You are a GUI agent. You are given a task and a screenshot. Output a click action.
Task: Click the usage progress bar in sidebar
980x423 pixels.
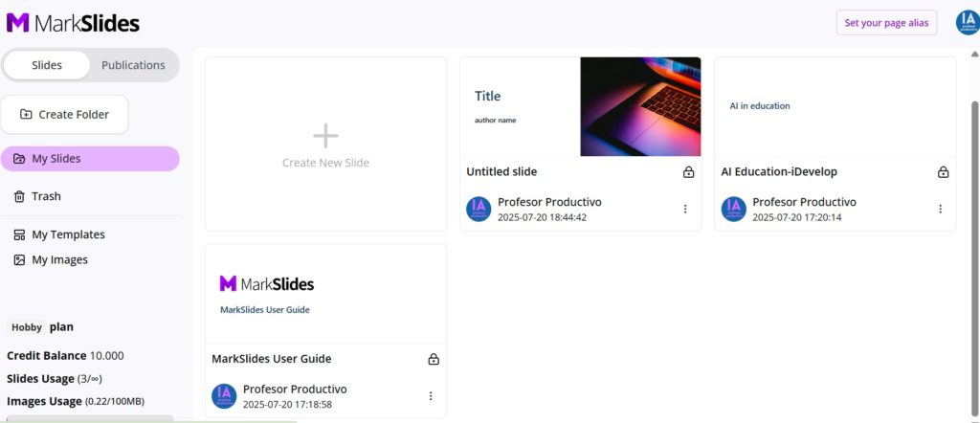(90, 418)
